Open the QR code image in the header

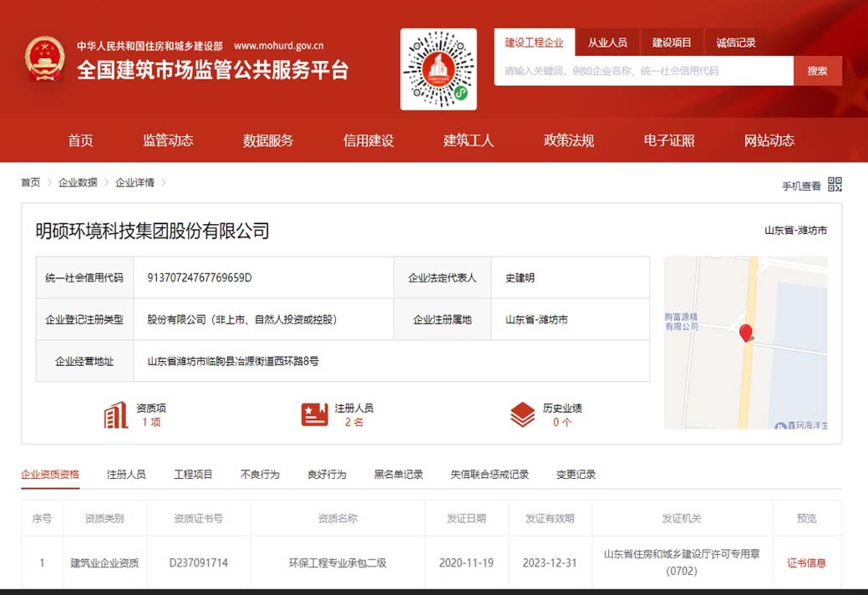click(x=439, y=69)
